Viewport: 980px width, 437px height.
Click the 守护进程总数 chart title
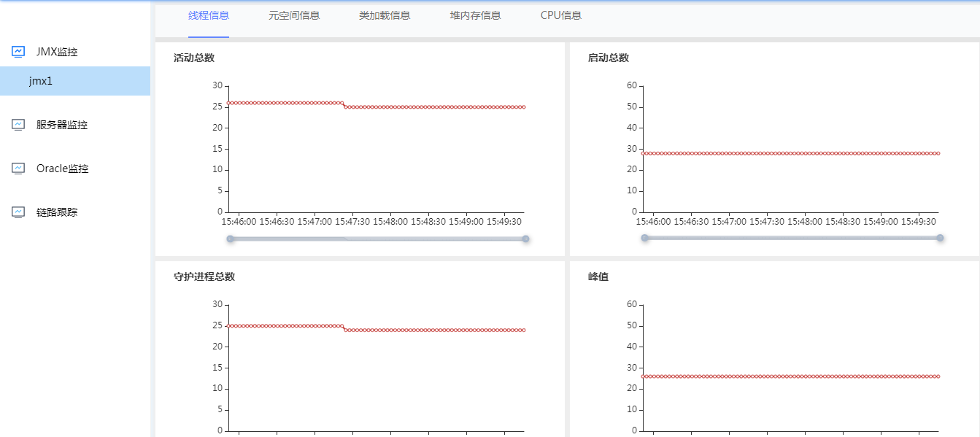(204, 276)
